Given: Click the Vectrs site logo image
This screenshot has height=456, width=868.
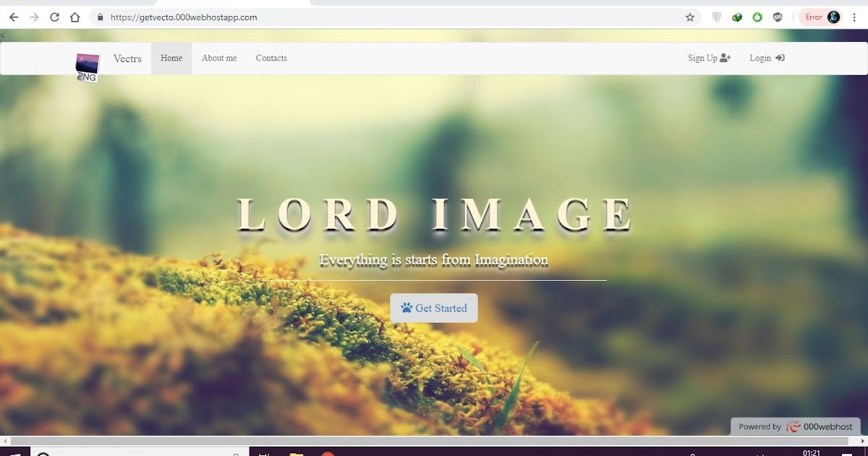Looking at the screenshot, I should click(88, 64).
